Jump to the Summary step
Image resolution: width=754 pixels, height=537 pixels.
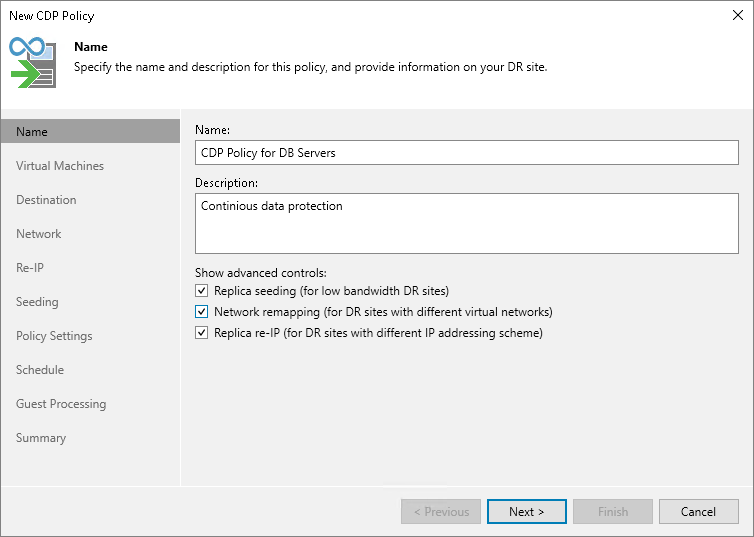41,438
